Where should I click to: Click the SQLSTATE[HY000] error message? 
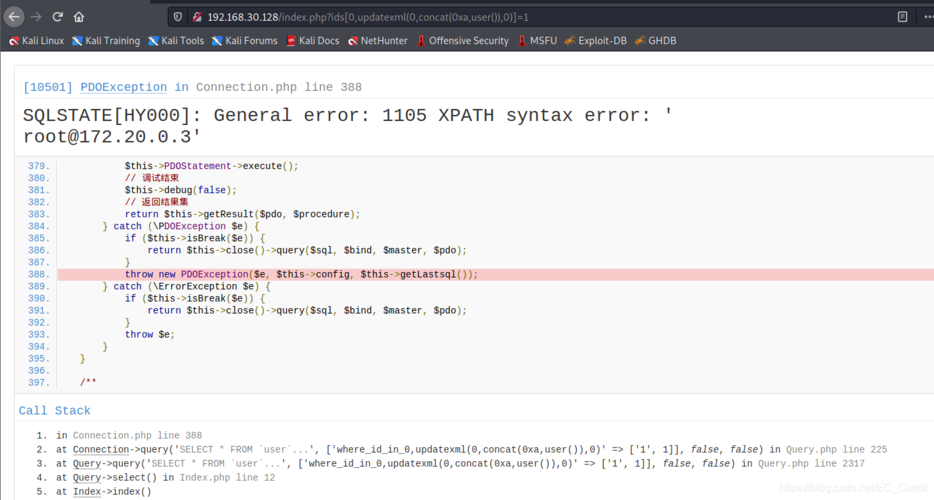(x=348, y=115)
